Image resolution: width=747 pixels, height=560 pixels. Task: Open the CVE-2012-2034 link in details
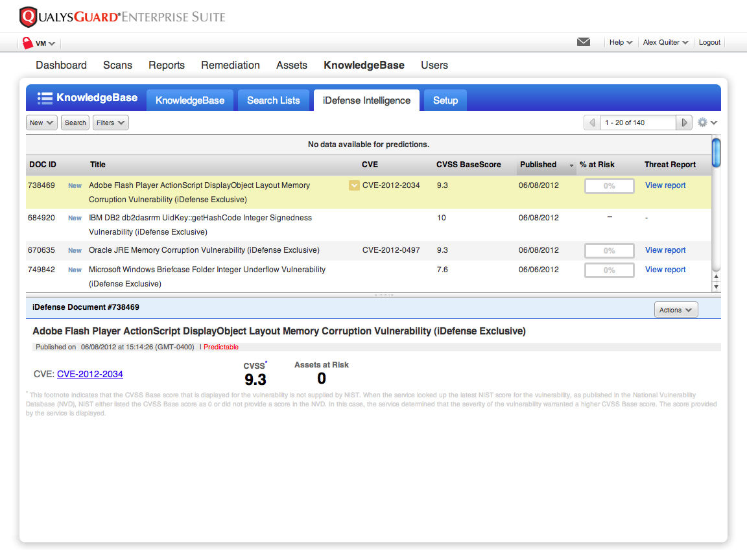pyautogui.click(x=90, y=374)
